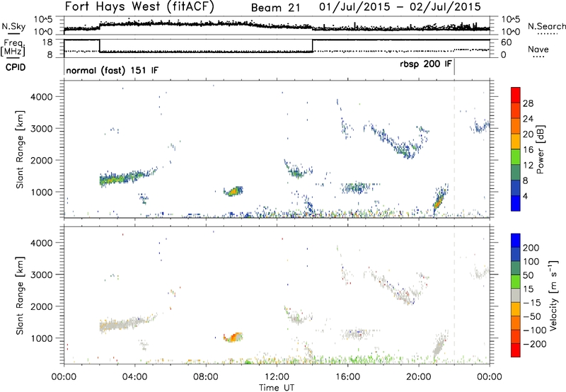Click the "18" frequency axis value
This screenshot has width=566, height=392.
47,42
